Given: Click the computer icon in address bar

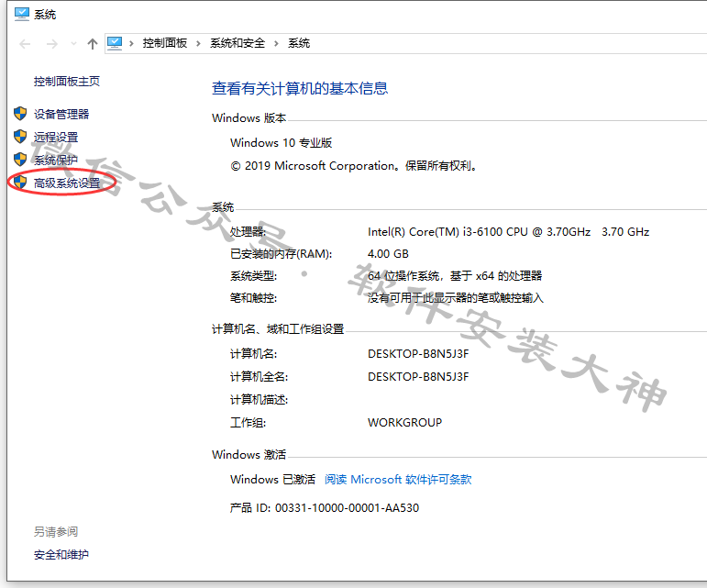Looking at the screenshot, I should coord(115,43).
